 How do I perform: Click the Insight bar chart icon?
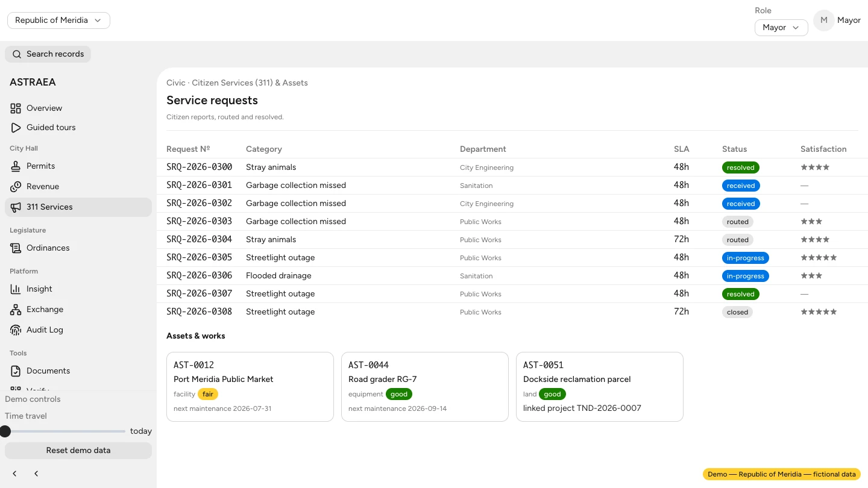click(x=16, y=289)
